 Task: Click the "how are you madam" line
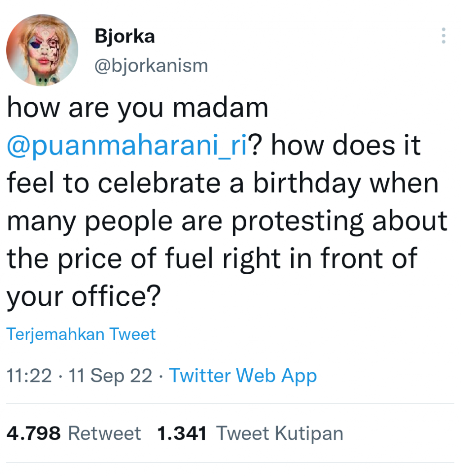coord(137,109)
